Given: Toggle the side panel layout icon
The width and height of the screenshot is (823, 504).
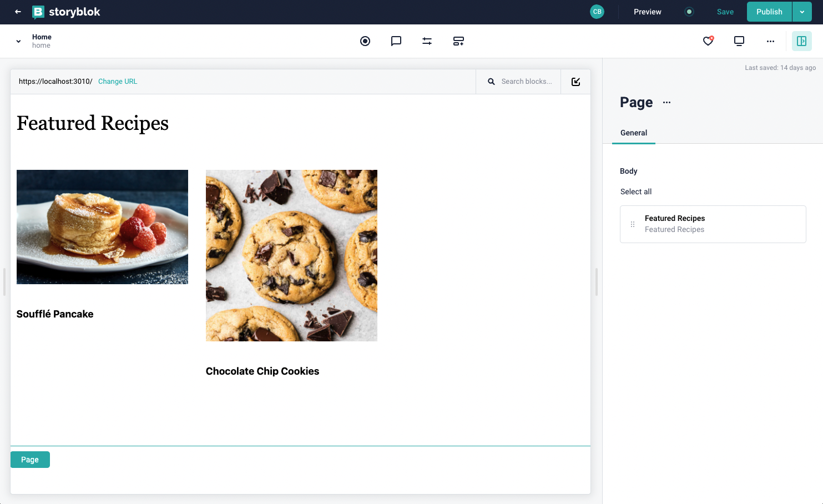Looking at the screenshot, I should click(802, 41).
